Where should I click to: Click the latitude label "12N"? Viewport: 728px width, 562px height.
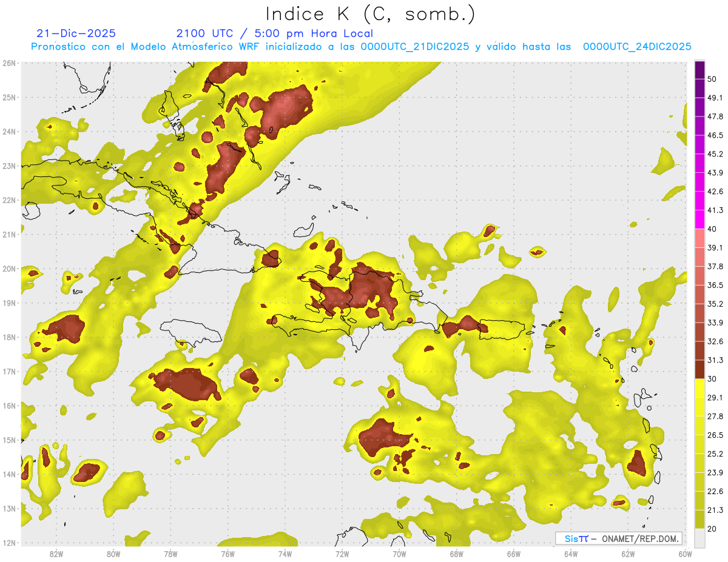coord(9,543)
